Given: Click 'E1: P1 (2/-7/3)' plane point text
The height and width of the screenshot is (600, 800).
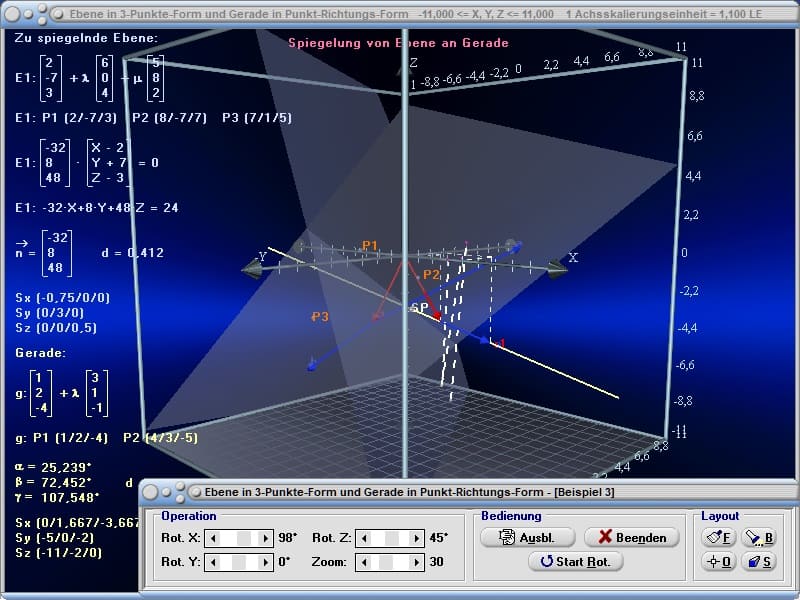Looking at the screenshot, I should [x=66, y=118].
